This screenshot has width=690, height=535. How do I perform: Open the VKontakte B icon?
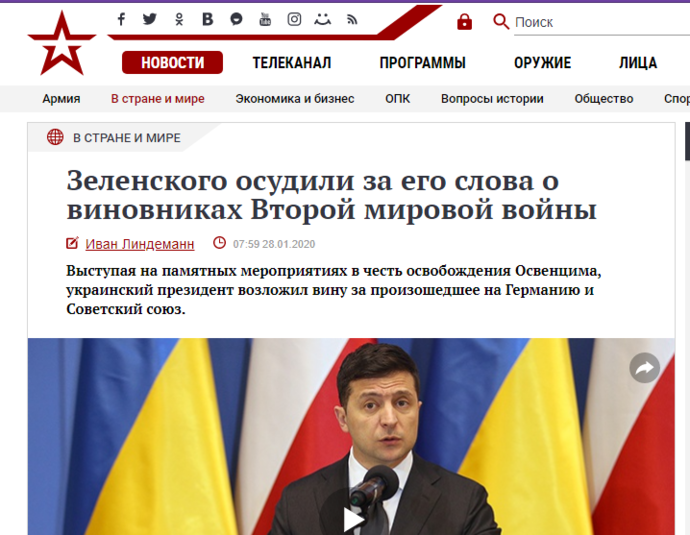tap(207, 19)
